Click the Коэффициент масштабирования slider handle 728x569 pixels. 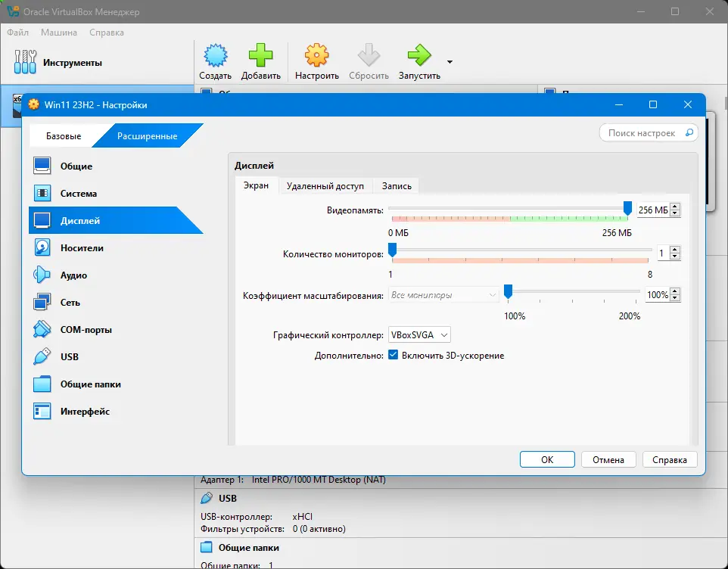click(508, 291)
